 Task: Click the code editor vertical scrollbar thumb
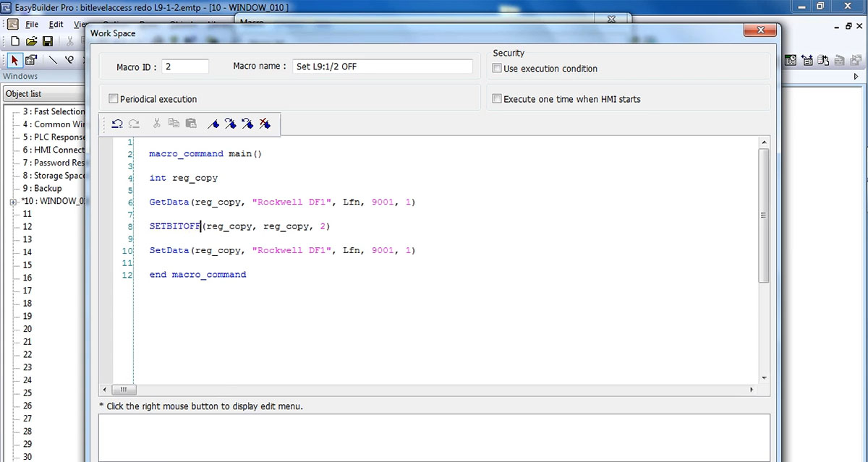point(764,215)
